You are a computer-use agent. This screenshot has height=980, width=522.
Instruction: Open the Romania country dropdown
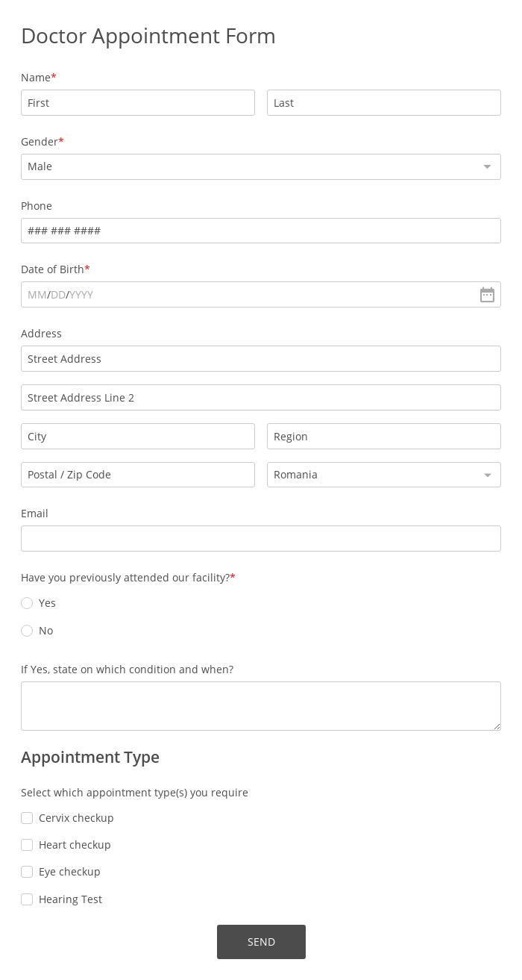[x=384, y=475]
